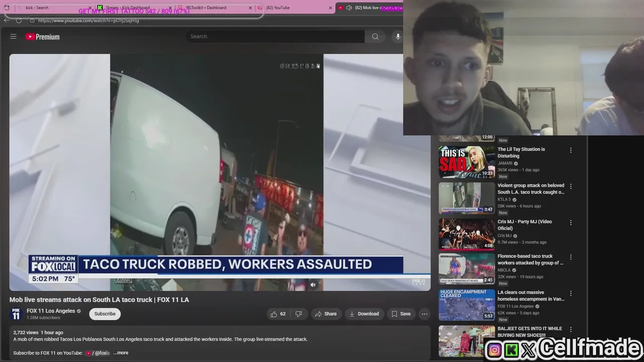Click the KTLA 5 channel name
This screenshot has width=644, height=362.
pos(504,200)
